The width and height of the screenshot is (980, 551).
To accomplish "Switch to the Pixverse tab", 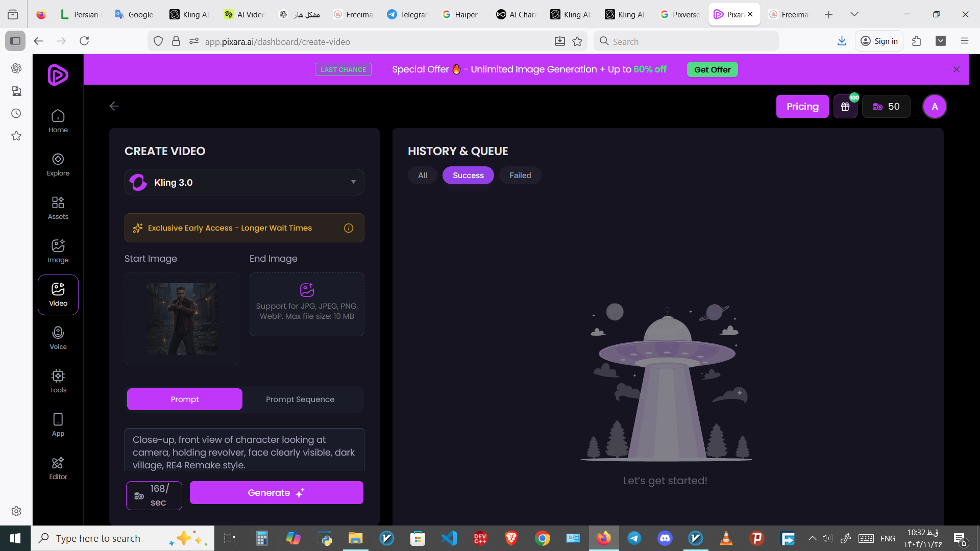I will point(680,15).
